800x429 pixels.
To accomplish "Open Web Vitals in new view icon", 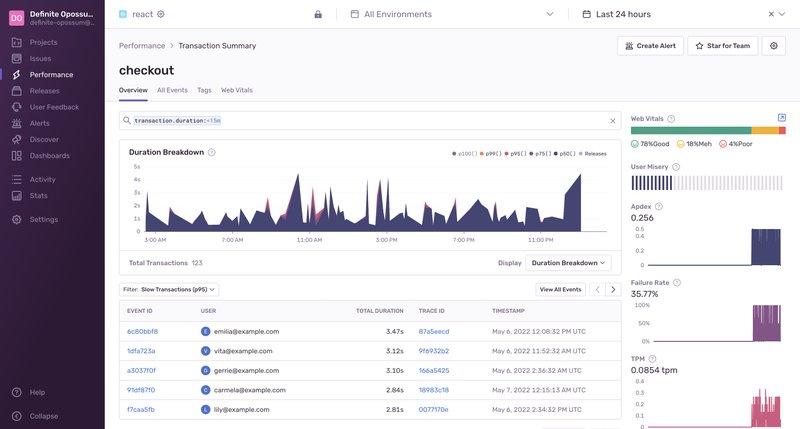I will point(782,118).
